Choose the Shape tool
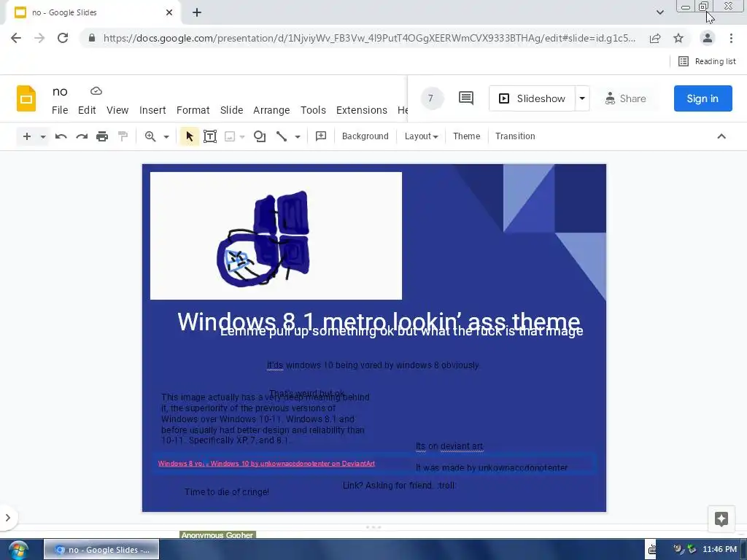Viewport: 747px width, 560px height. coord(260,136)
